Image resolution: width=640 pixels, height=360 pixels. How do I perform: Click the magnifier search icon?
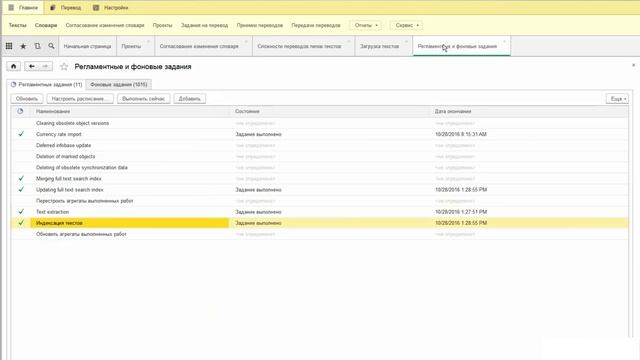(x=51, y=46)
